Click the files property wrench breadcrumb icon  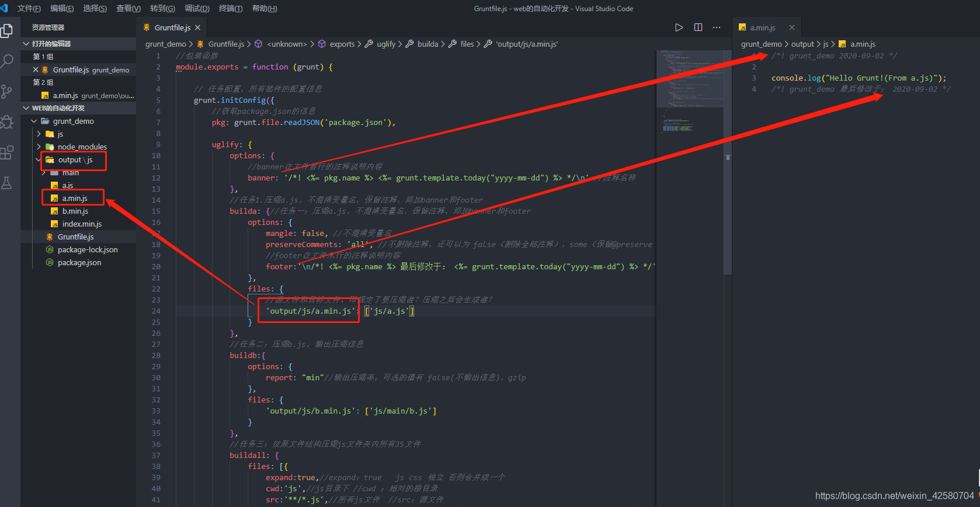click(452, 44)
